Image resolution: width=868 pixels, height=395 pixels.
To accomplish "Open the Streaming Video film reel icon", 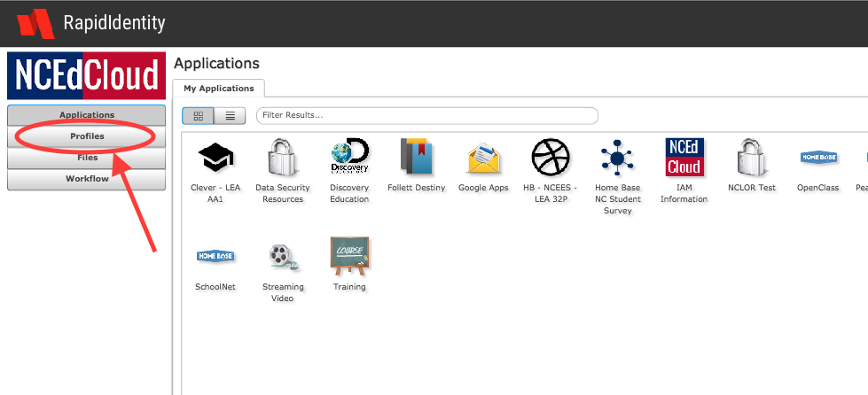I will (284, 257).
